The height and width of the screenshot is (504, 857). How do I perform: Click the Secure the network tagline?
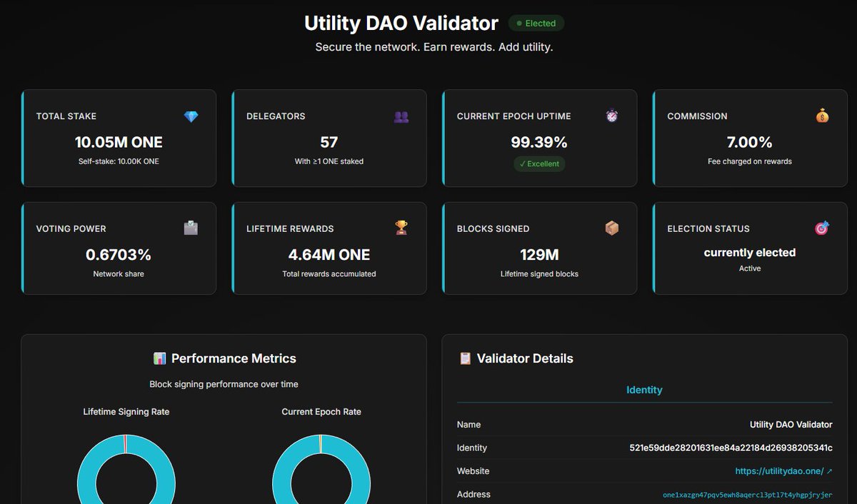point(434,47)
